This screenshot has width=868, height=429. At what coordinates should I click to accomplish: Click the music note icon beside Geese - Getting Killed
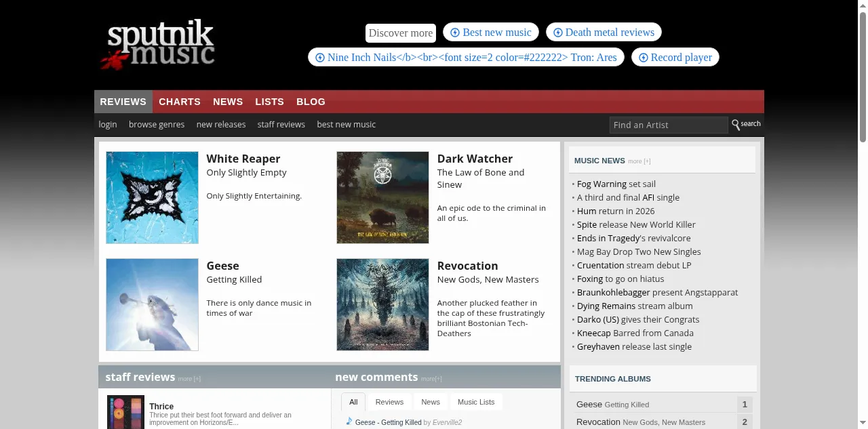[x=349, y=421]
